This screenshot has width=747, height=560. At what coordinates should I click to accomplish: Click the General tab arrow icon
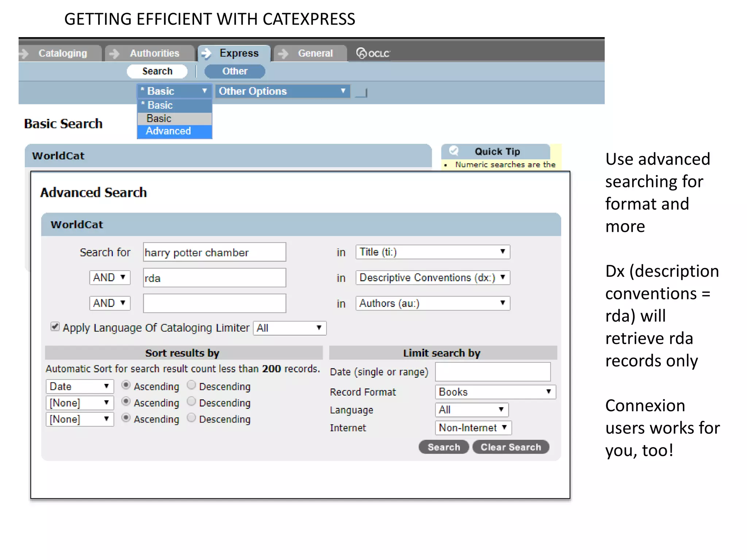283,54
